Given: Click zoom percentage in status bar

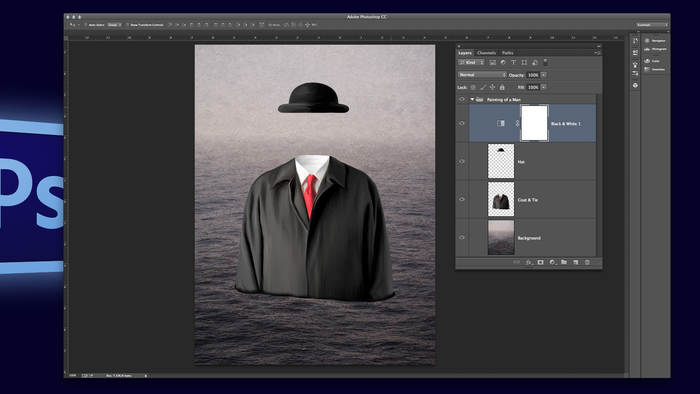Looking at the screenshot, I should pos(73,376).
